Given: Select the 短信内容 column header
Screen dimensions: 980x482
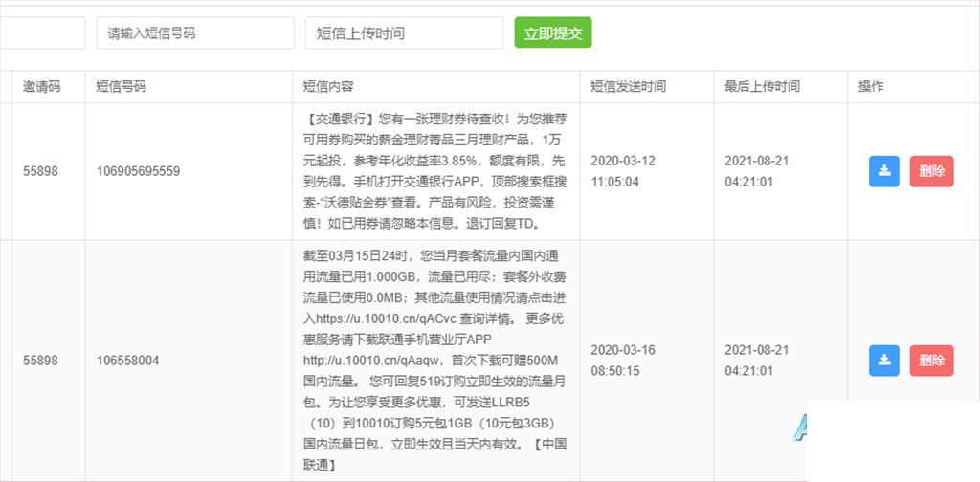Looking at the screenshot, I should pos(328,87).
